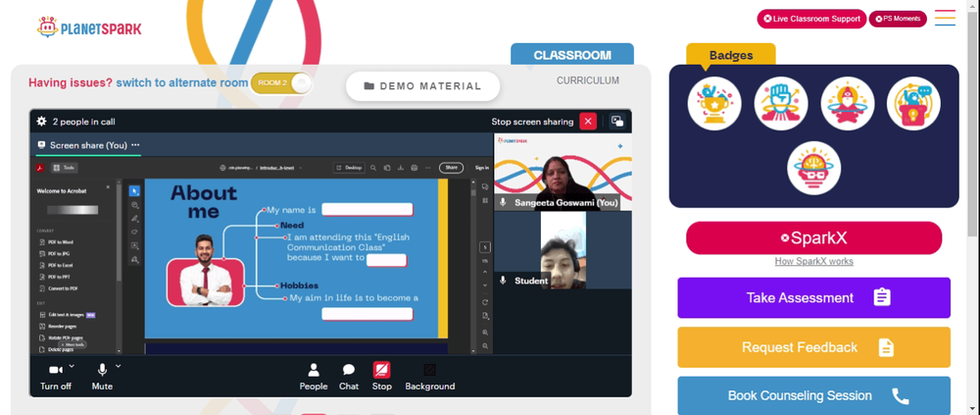Viewport: 980px width, 415px height.
Task: Go to previous page with up chevron
Action: click(485, 272)
